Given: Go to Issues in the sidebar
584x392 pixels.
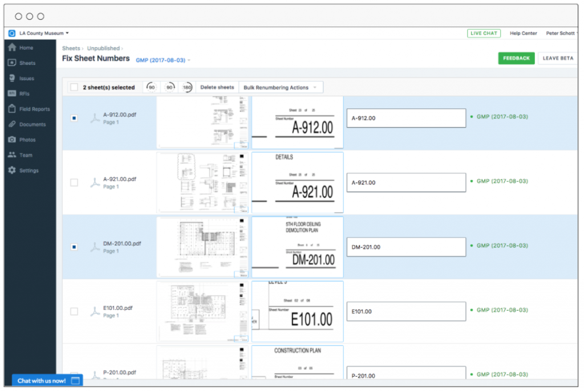Looking at the screenshot, I should pos(26,79).
